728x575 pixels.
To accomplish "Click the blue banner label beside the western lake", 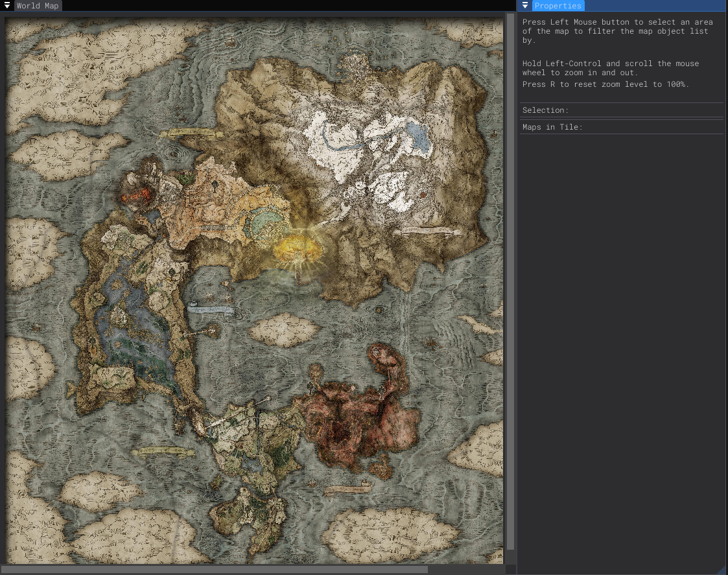I will click(x=211, y=310).
